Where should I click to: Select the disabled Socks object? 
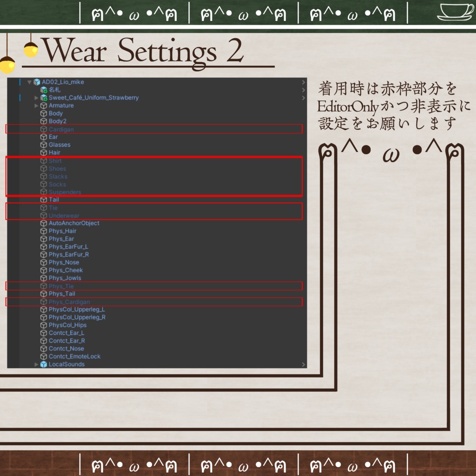point(57,184)
